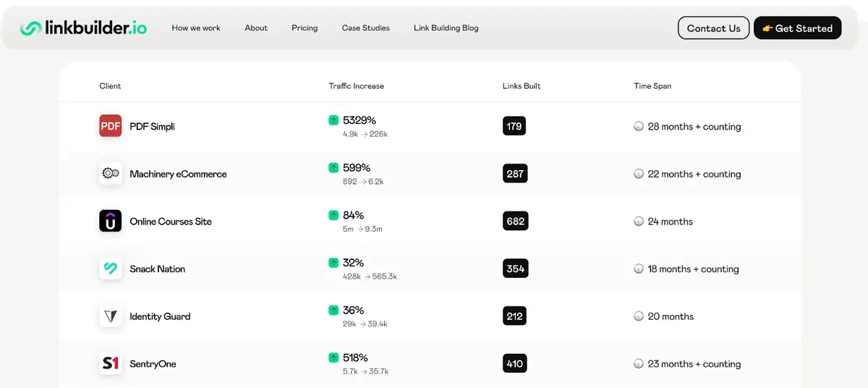The height and width of the screenshot is (388, 868).
Task: Click the SentryOne S1 logo icon
Action: point(111,363)
